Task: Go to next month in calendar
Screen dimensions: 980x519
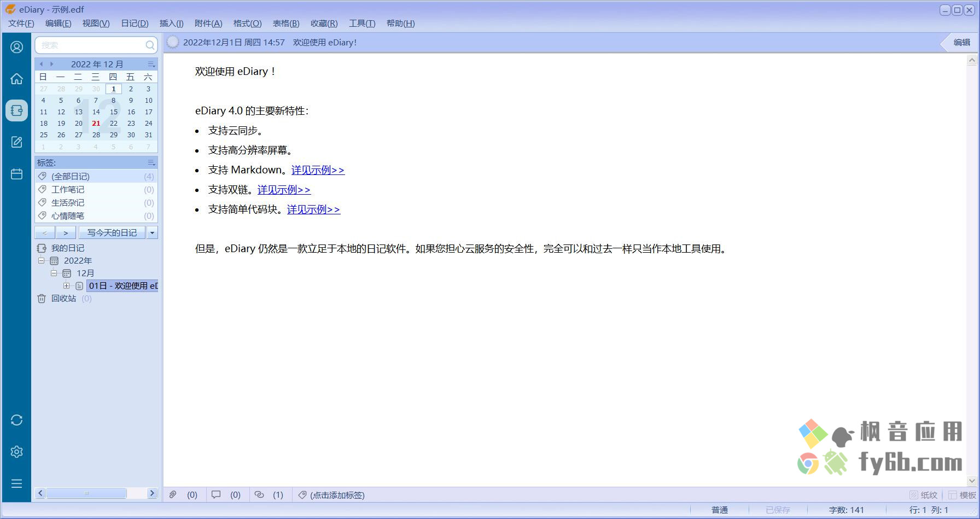Action: point(51,64)
